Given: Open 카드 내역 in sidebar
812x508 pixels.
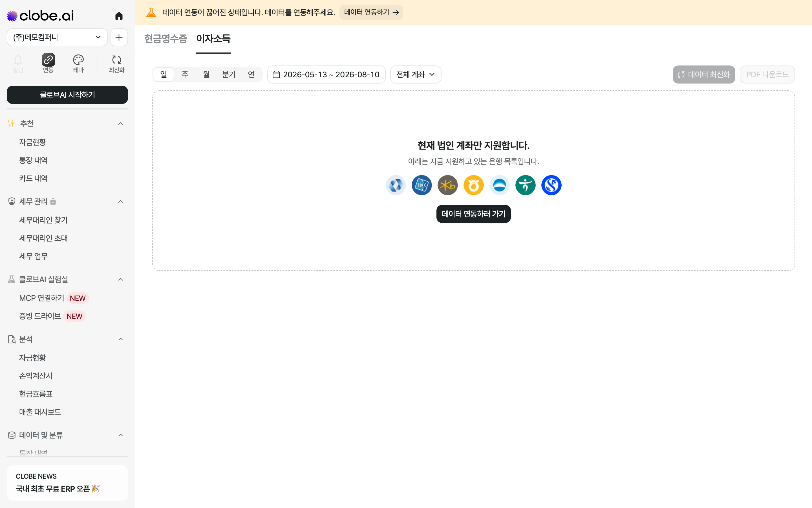Looking at the screenshot, I should click(33, 178).
